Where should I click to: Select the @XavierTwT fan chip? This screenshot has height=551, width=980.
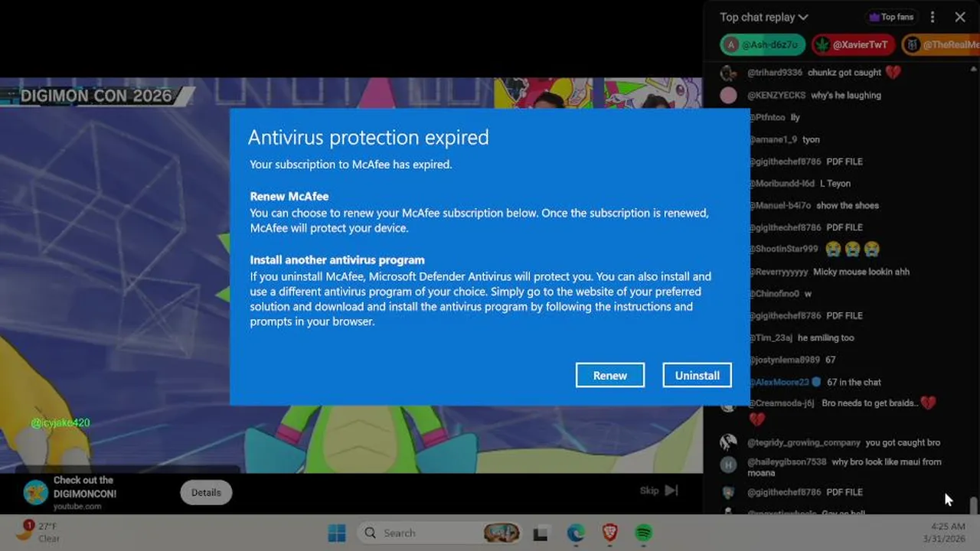[853, 44]
